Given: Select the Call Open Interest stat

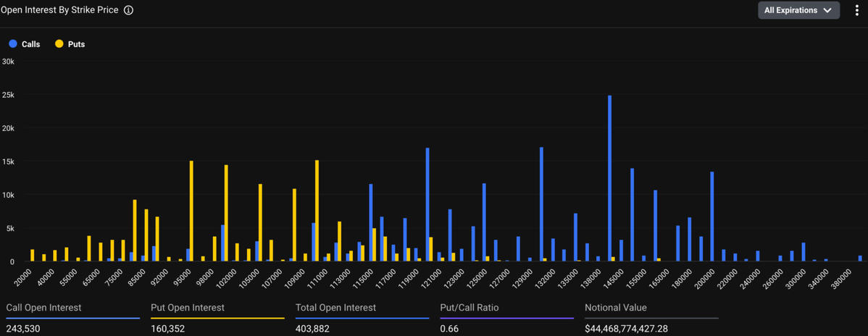Looking at the screenshot, I should point(43,308).
